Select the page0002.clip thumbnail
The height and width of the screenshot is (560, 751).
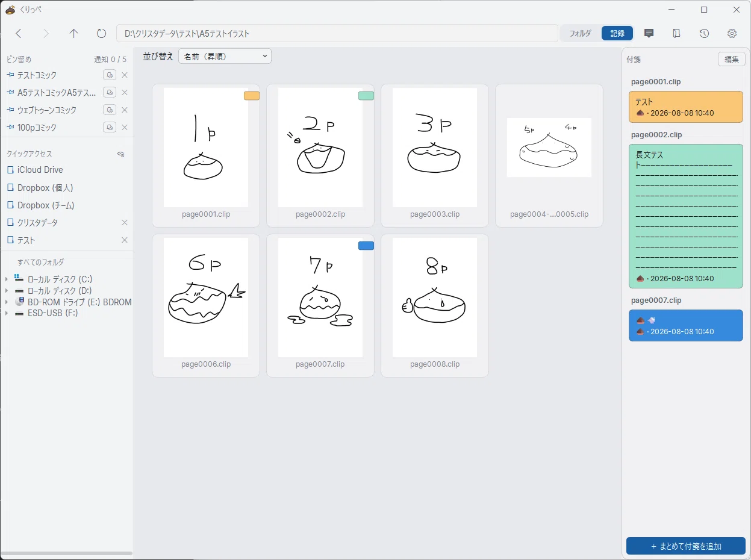tap(320, 155)
